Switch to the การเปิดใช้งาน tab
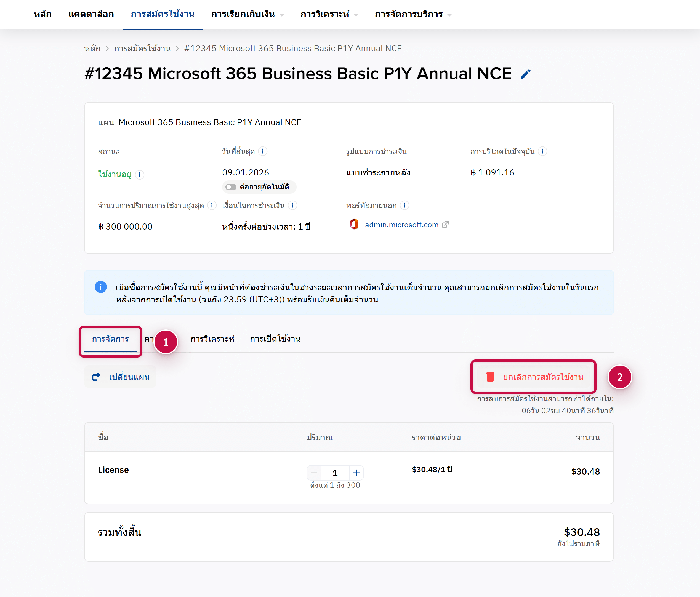 [275, 339]
